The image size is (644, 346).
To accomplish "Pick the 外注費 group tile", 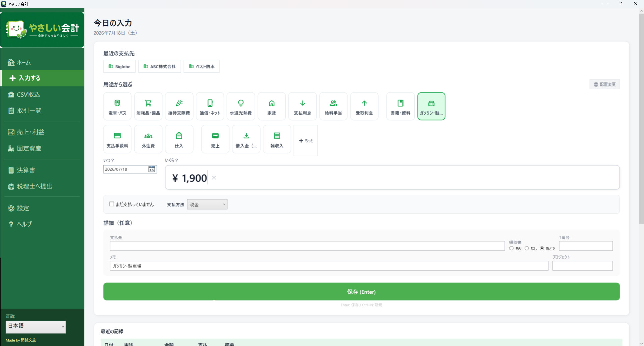I will (148, 139).
